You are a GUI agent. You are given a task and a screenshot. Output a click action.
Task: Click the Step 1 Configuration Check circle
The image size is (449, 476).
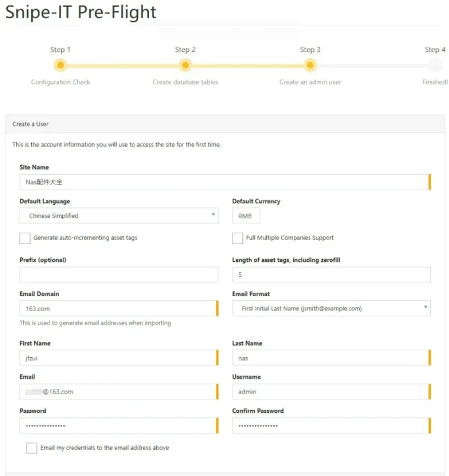(61, 65)
